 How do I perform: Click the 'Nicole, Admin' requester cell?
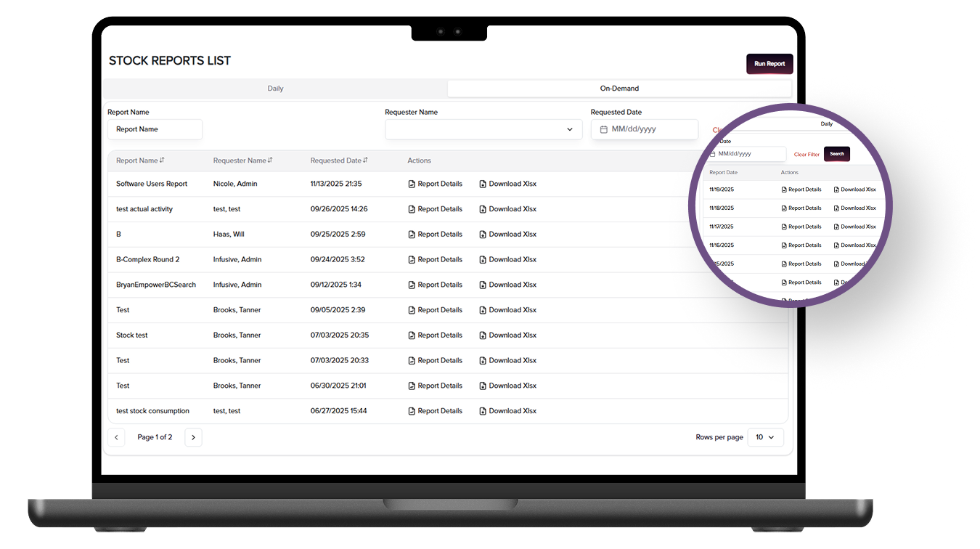click(235, 184)
